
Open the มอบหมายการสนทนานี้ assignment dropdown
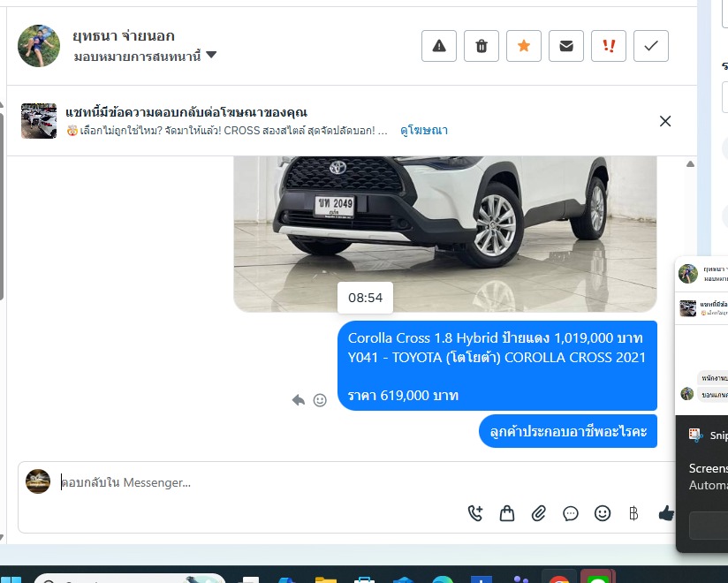[x=145, y=57]
